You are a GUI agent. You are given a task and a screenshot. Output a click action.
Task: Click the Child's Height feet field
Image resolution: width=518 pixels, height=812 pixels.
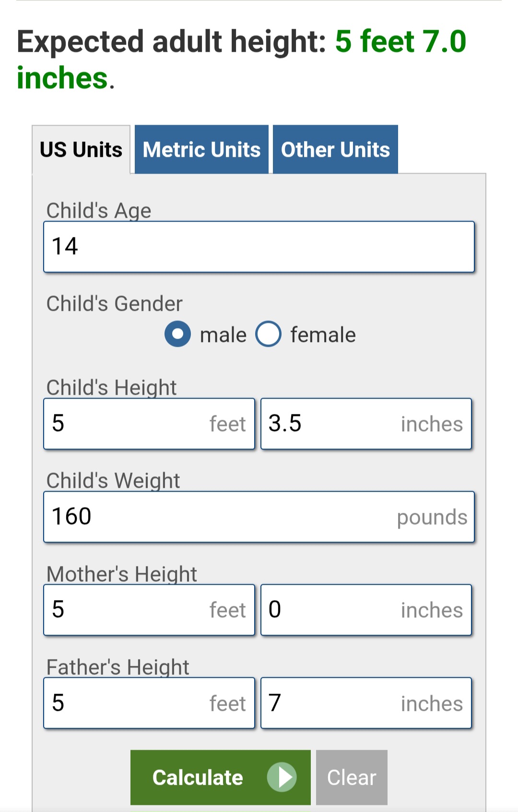click(x=149, y=424)
